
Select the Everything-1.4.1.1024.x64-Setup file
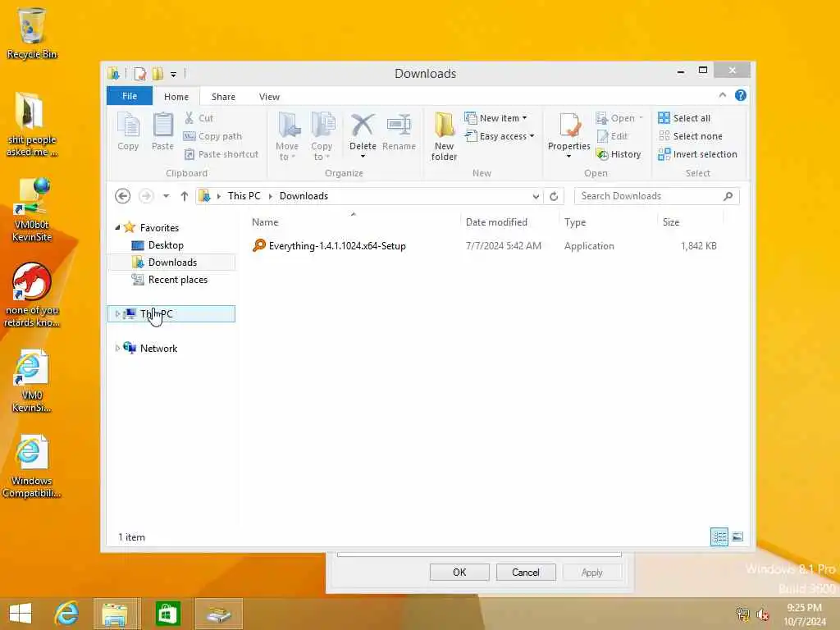coord(337,246)
